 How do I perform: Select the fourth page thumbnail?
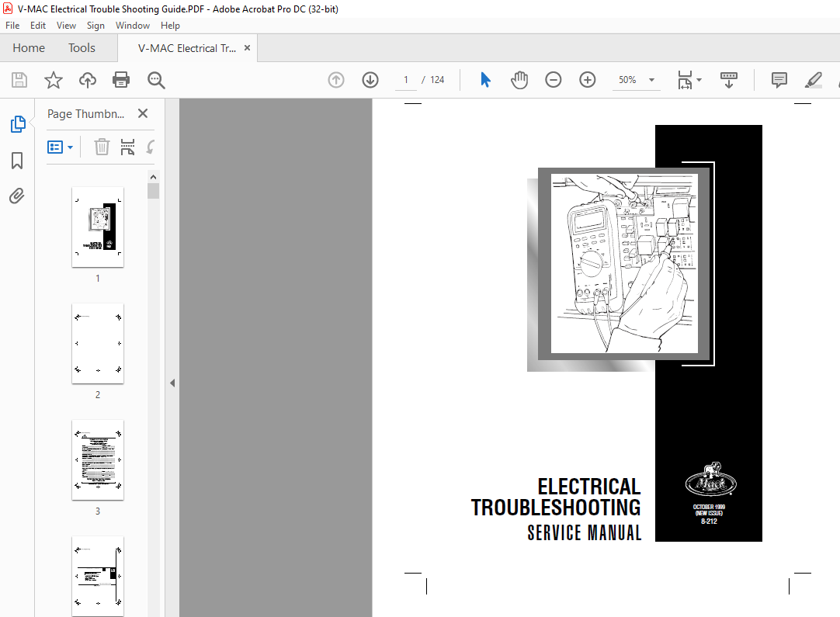pyautogui.click(x=98, y=577)
